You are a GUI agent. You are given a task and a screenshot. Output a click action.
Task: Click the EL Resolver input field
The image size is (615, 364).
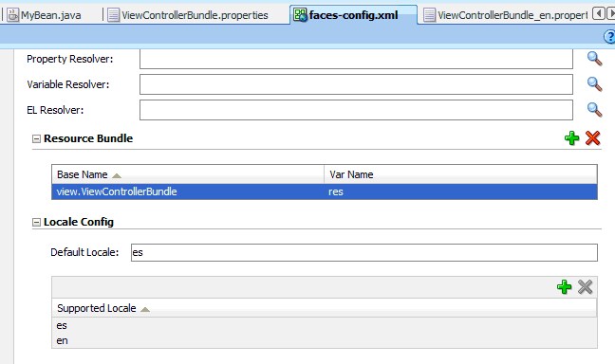click(x=356, y=110)
